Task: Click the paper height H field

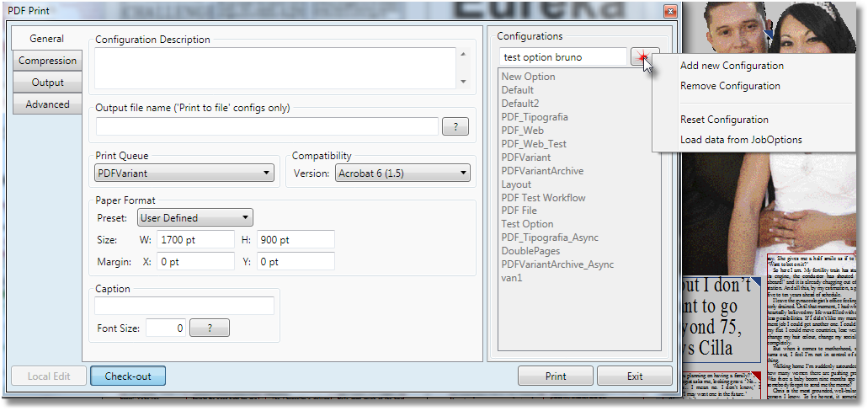Action: click(x=296, y=240)
